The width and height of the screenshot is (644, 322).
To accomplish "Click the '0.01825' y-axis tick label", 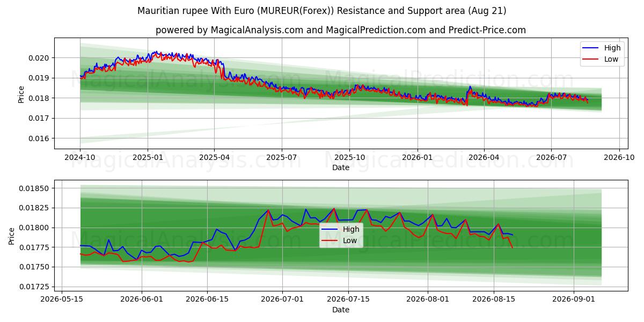I will point(35,208).
